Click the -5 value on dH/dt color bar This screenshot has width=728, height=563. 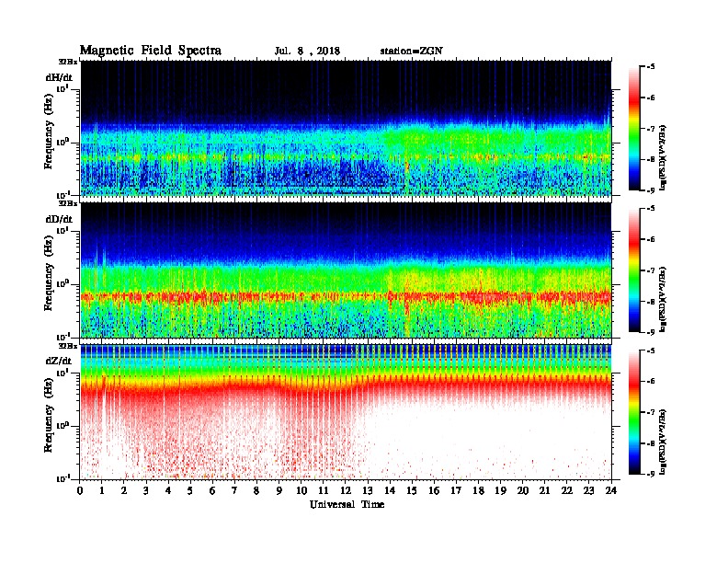(650, 67)
